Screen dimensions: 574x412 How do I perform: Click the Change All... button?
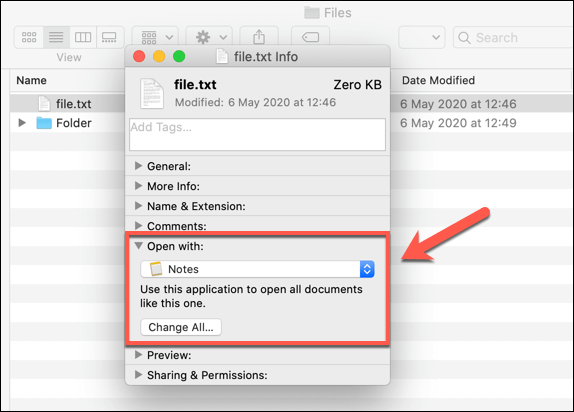tap(181, 327)
